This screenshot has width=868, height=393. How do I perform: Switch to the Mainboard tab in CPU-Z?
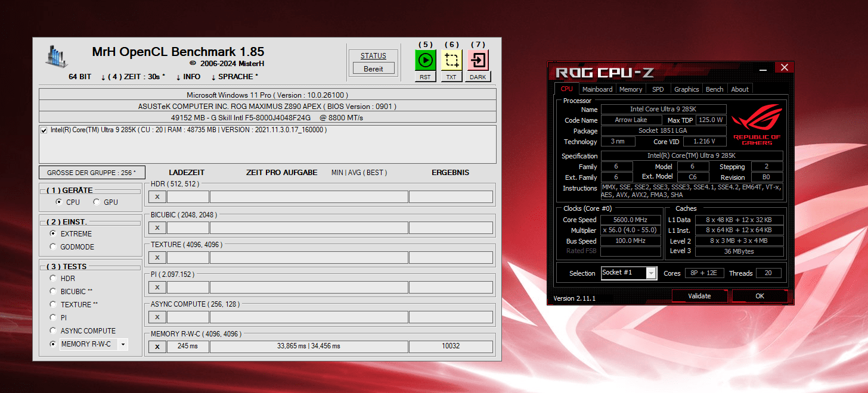coord(597,89)
